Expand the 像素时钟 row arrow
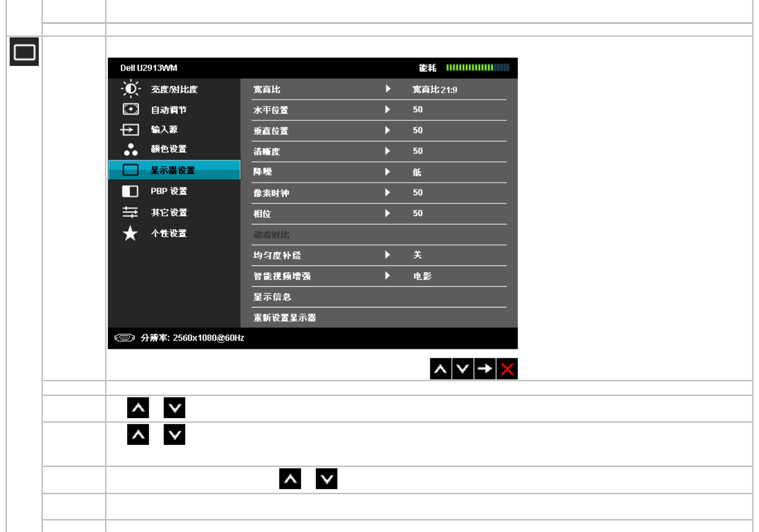Screen dimensions: 759x532 click(388, 193)
